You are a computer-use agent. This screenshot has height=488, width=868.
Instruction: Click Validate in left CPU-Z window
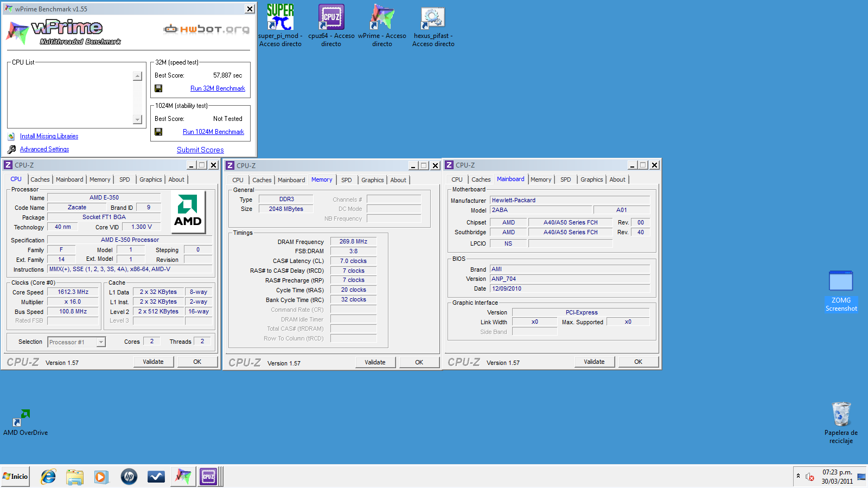click(153, 362)
